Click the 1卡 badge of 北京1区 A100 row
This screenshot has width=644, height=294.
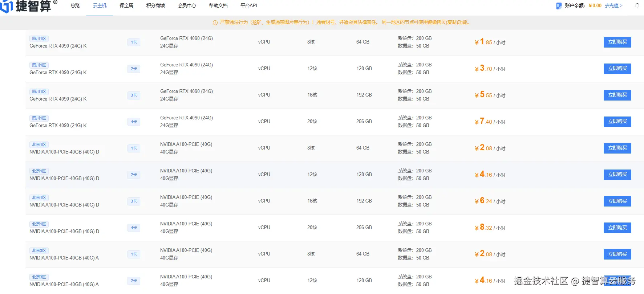(x=134, y=148)
